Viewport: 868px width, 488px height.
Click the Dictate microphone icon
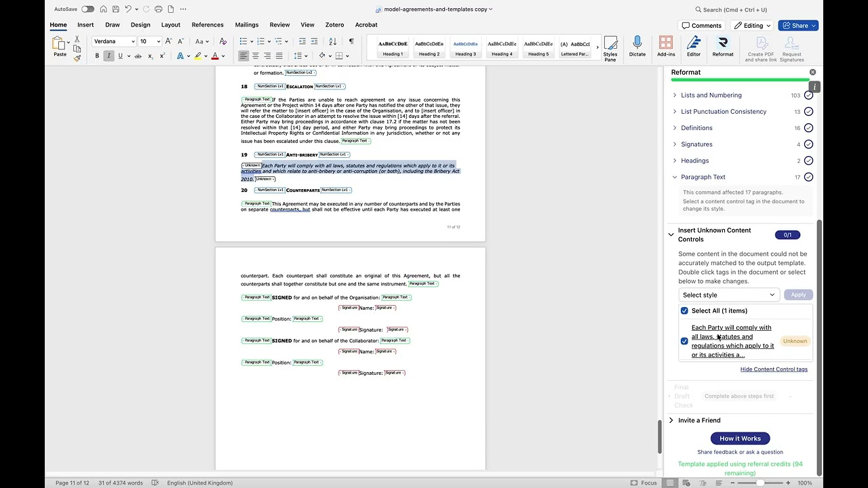tap(637, 46)
